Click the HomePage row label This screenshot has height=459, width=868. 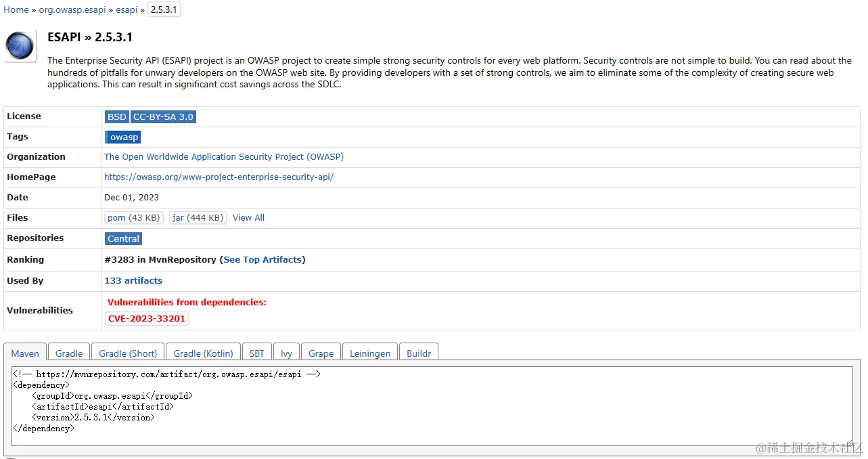31,177
